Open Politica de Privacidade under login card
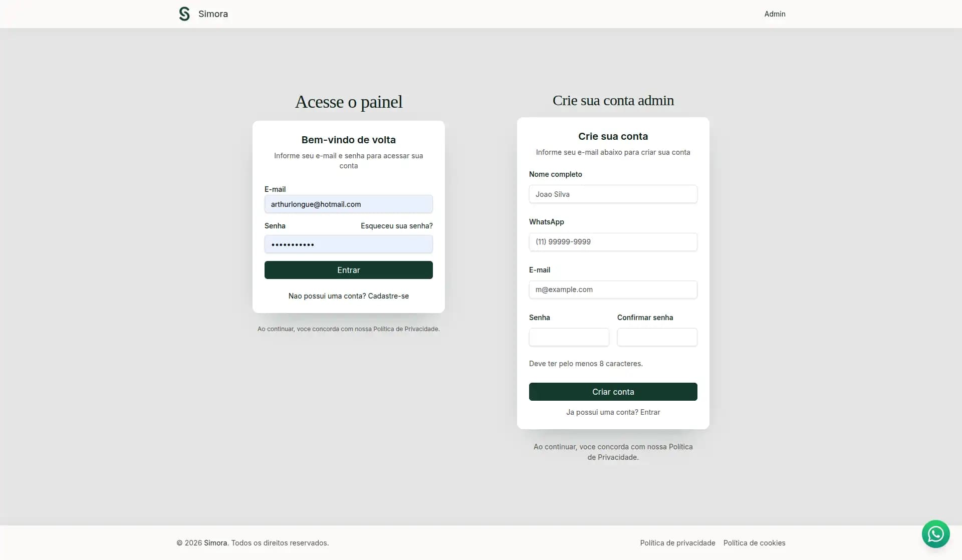 406,329
